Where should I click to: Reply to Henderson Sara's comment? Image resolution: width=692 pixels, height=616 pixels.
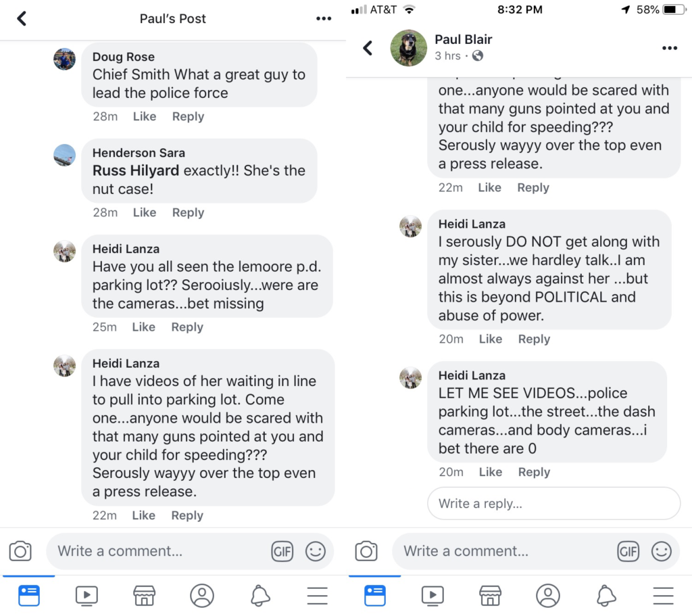(x=188, y=212)
